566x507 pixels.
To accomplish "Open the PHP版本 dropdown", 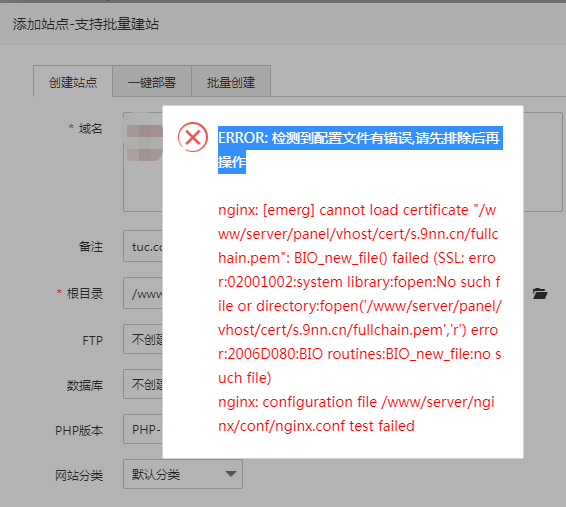I will (x=143, y=429).
